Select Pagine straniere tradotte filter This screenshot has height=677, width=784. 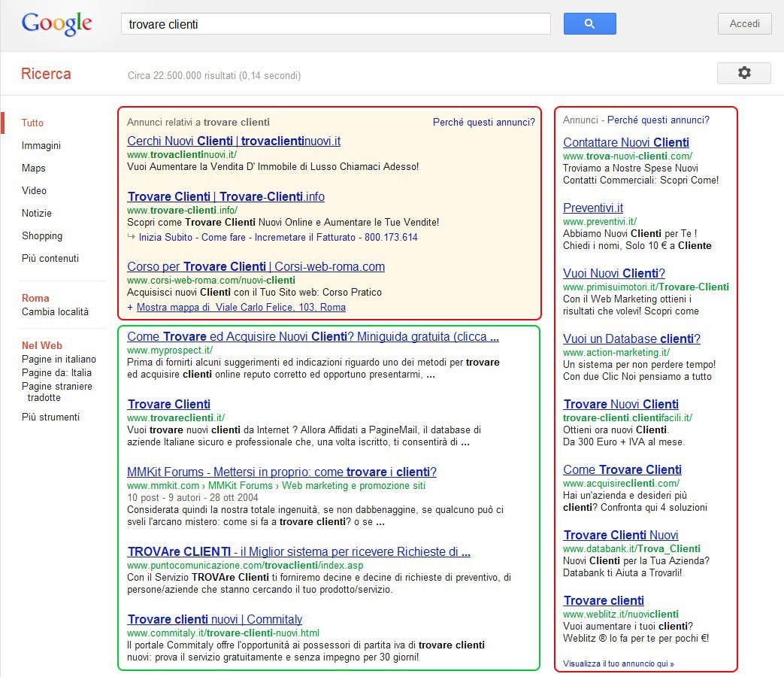click(x=57, y=392)
